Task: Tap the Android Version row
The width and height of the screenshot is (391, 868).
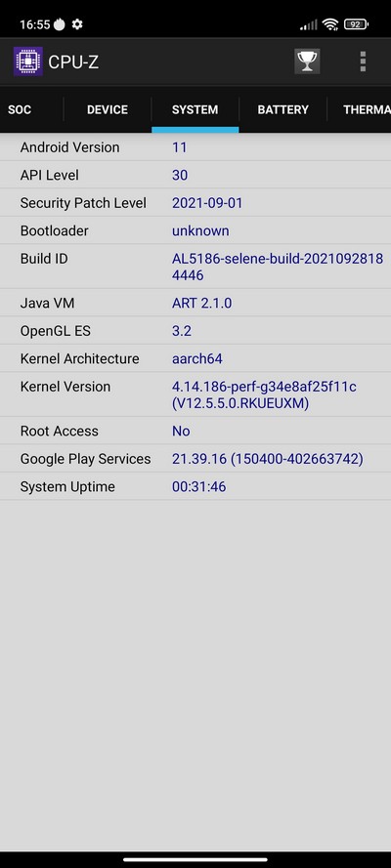Action: (195, 147)
